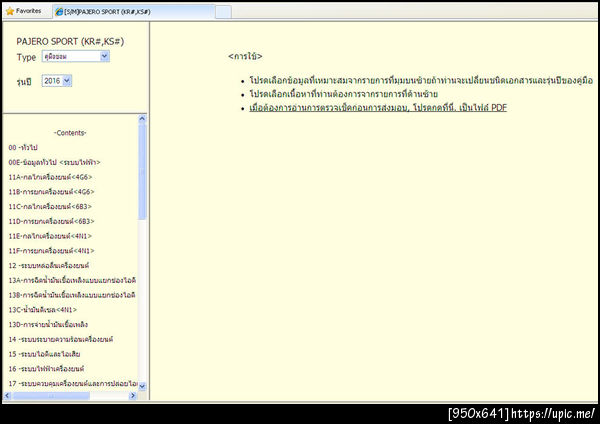The width and height of the screenshot is (600, 424).
Task: Open section 11F engine overhaul 4N1
Action: tap(51, 251)
